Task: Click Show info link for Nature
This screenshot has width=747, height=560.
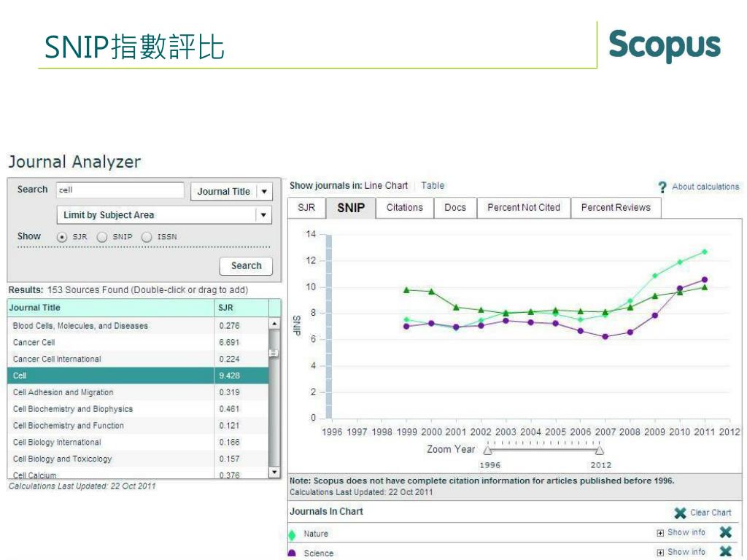Action: [686, 532]
